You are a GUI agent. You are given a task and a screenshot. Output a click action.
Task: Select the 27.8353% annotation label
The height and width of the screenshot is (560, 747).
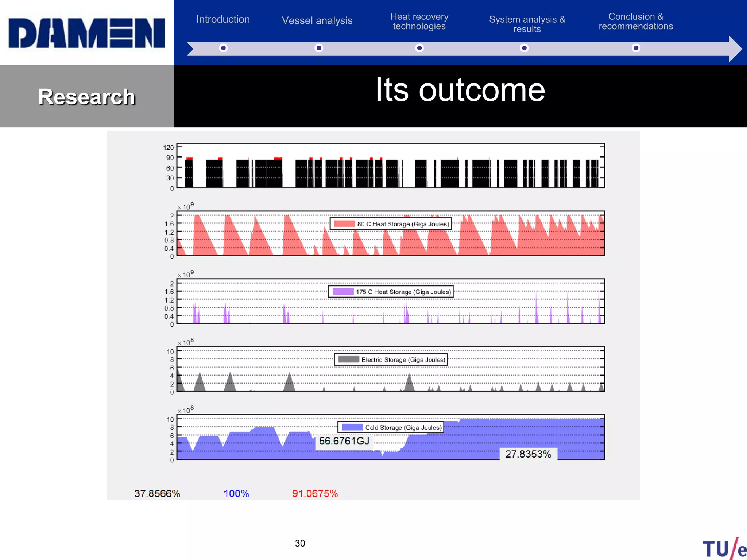pyautogui.click(x=528, y=454)
